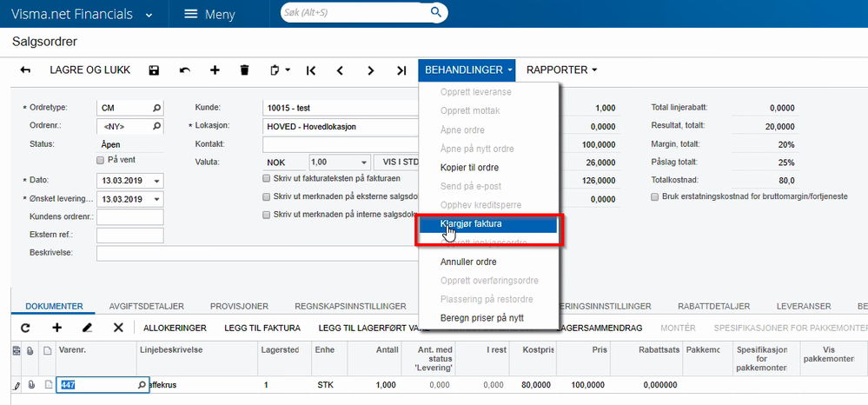Click the save disk icon in toolbar
This screenshot has width=868, height=405.
(154, 70)
